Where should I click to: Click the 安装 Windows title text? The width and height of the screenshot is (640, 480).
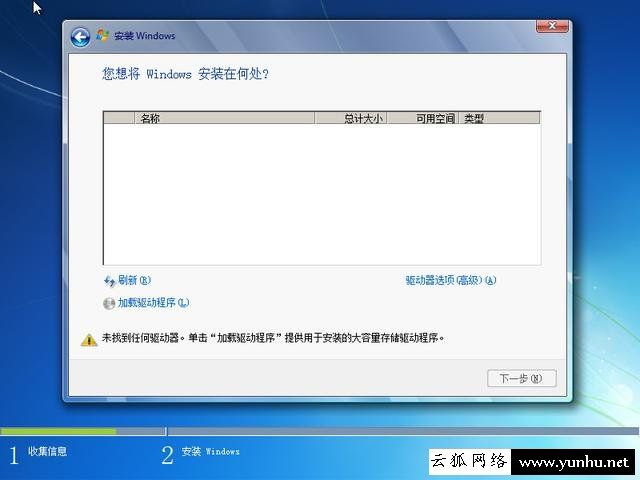[144, 36]
